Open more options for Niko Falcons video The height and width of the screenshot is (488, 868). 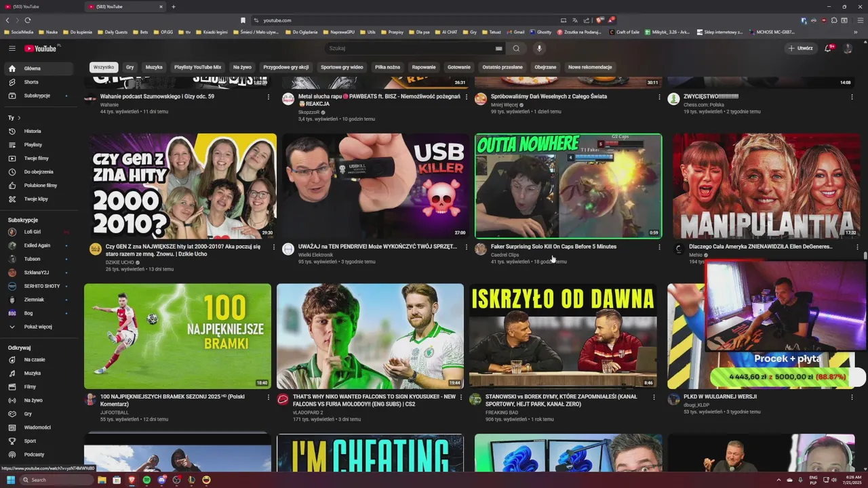461,397
